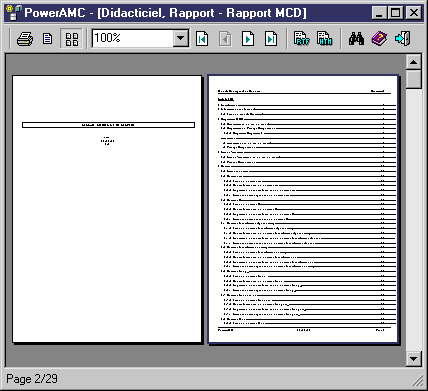Generate RTF report file

click(302, 39)
